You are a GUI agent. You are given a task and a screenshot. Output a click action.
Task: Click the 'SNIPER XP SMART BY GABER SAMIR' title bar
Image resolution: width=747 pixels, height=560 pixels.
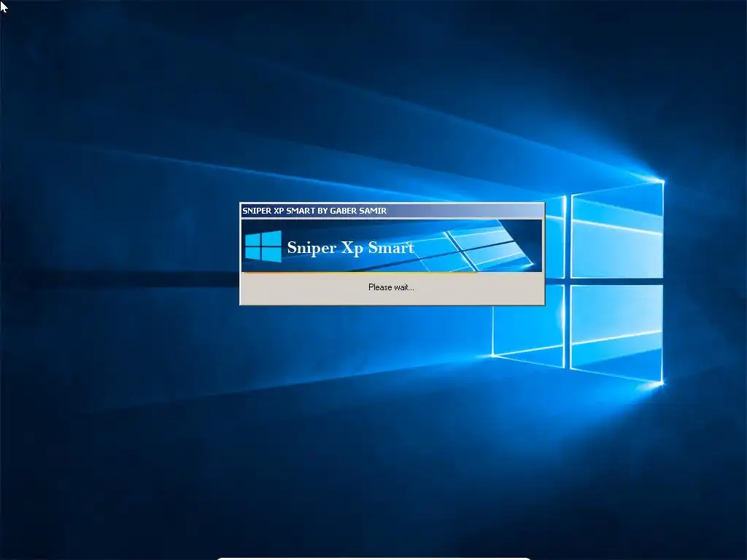click(x=392, y=211)
